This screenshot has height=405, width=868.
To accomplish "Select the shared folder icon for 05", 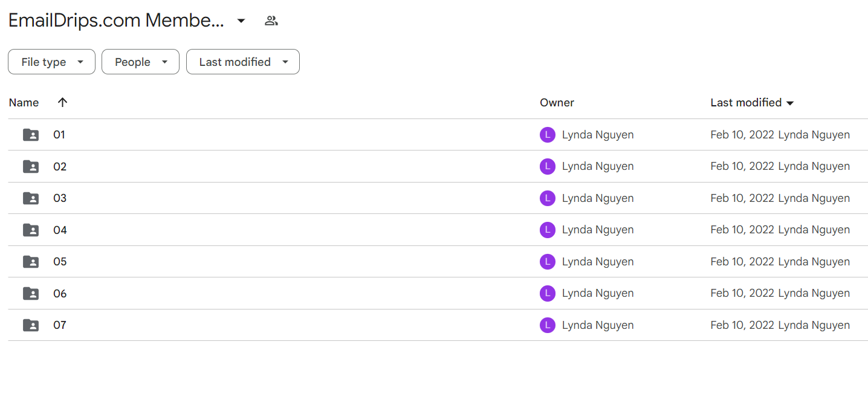I will [31, 262].
